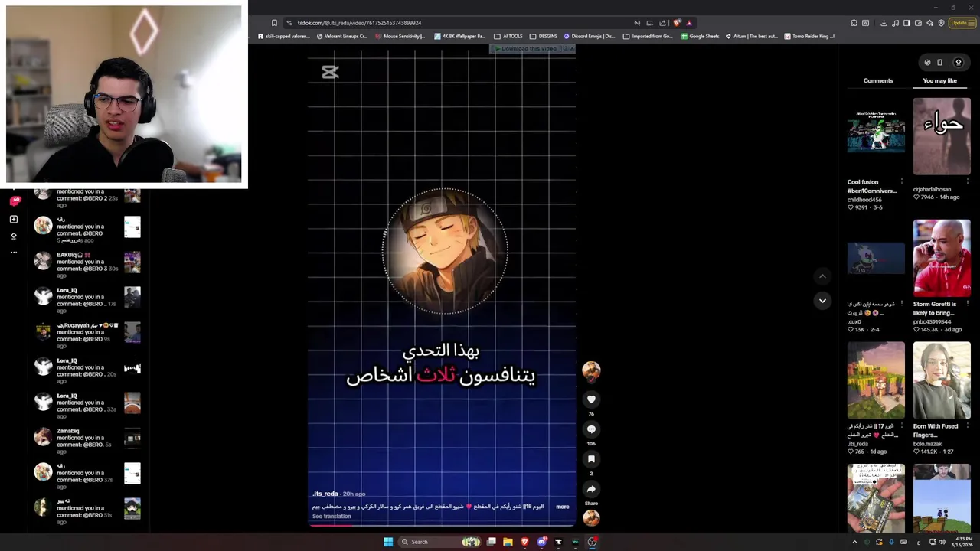Image resolution: width=980 pixels, height=551 pixels.
Task: Open the Born With Fused Fingers thumbnail
Action: pos(942,380)
